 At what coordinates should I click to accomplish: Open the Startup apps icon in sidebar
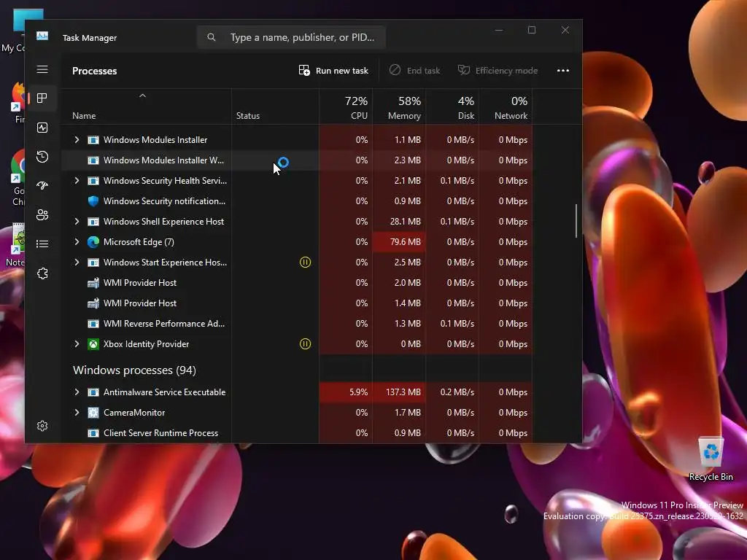(x=42, y=186)
